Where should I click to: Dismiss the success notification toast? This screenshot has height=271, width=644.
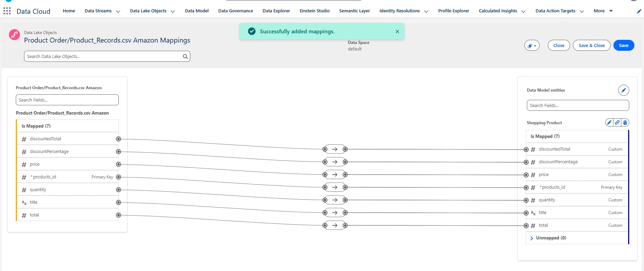click(x=397, y=32)
